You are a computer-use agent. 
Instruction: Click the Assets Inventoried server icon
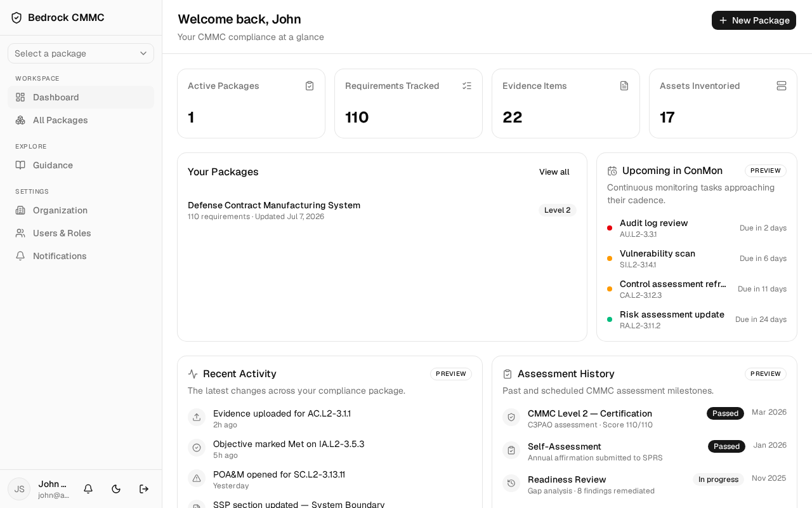pos(782,86)
